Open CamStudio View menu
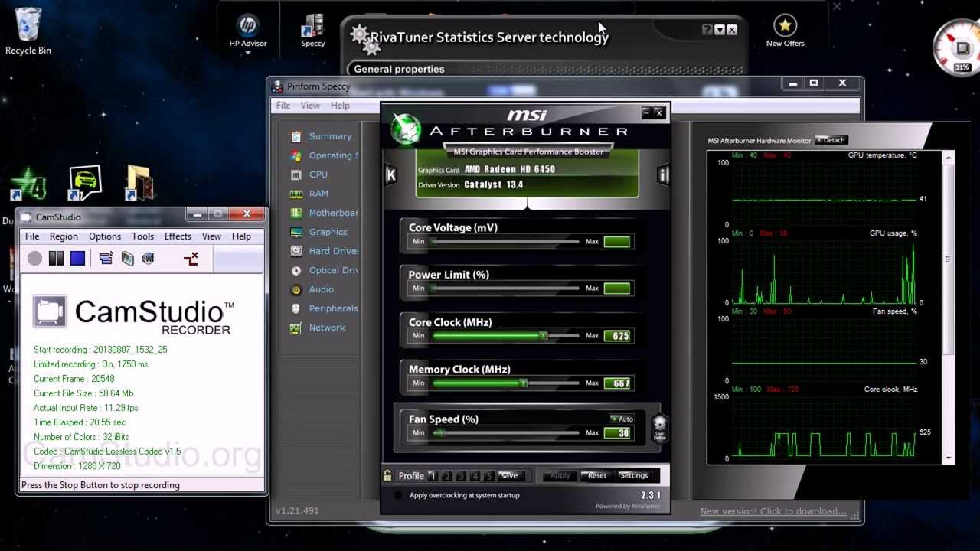Image resolution: width=980 pixels, height=551 pixels. [x=211, y=236]
